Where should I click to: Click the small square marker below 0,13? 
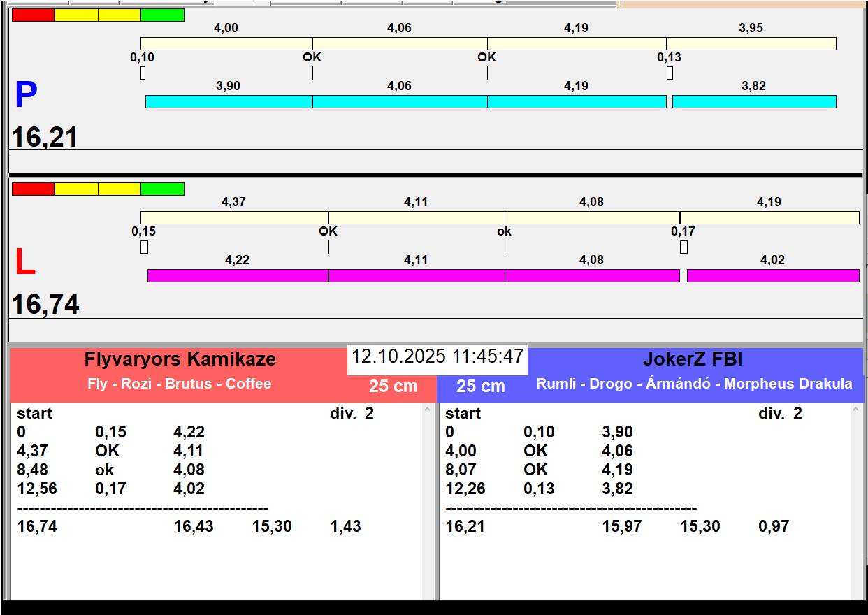click(x=670, y=73)
